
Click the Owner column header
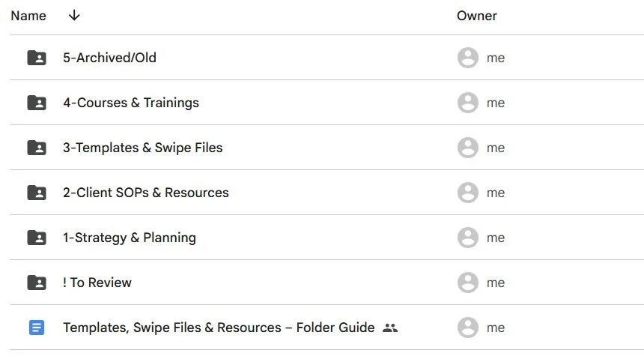pos(476,16)
